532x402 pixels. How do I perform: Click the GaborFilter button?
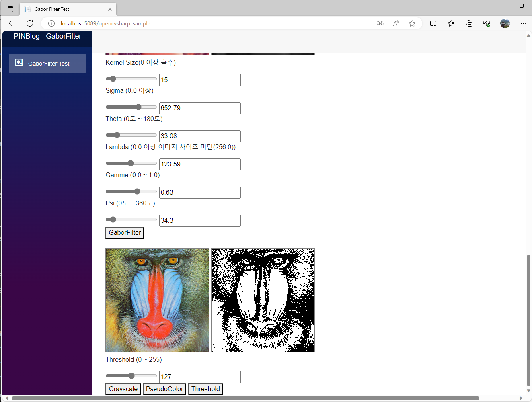pyautogui.click(x=124, y=232)
